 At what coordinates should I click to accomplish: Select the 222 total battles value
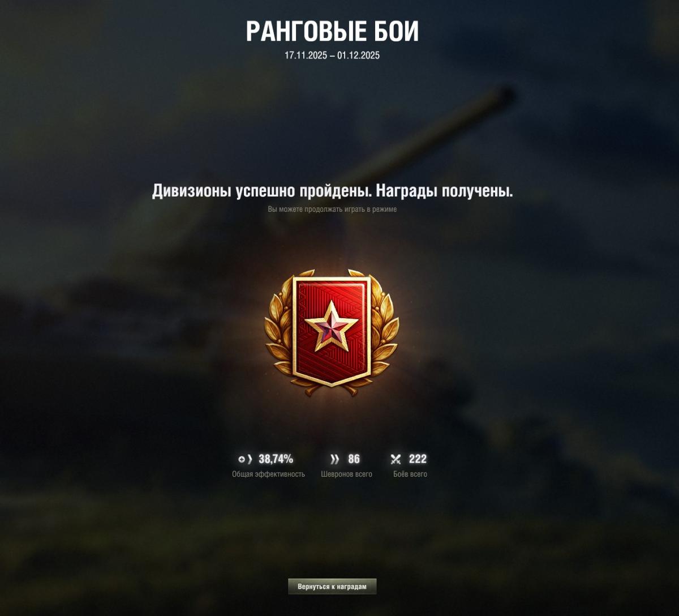tap(418, 459)
